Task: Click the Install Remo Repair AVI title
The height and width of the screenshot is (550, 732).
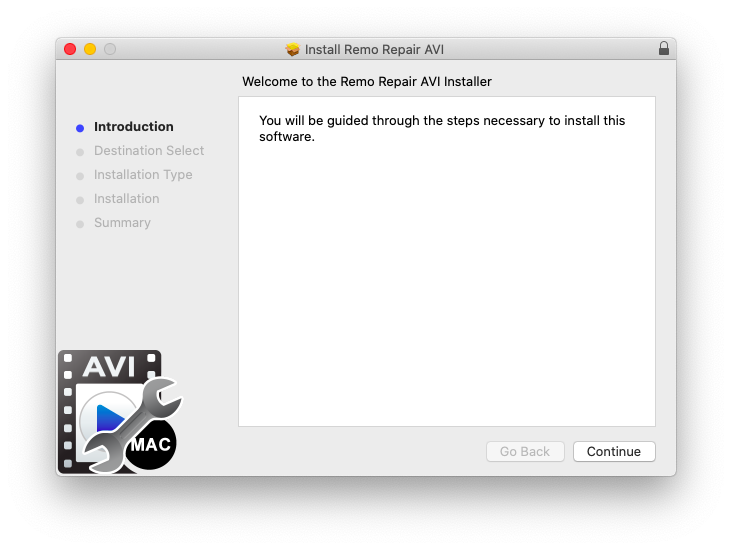Action: [x=374, y=49]
